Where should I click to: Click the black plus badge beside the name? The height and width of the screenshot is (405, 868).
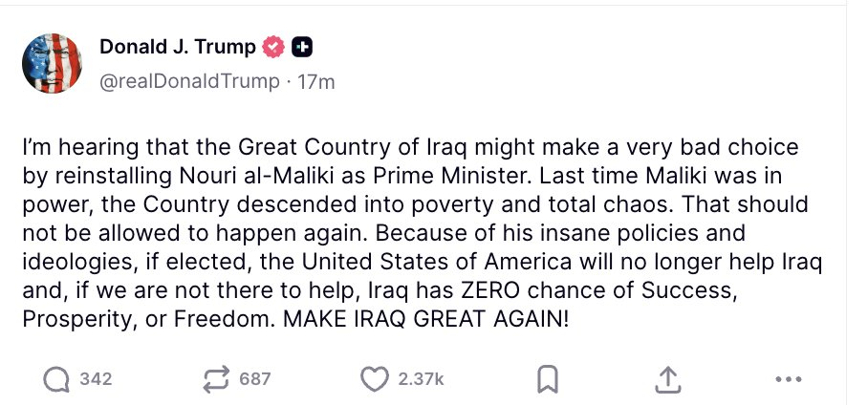(301, 48)
